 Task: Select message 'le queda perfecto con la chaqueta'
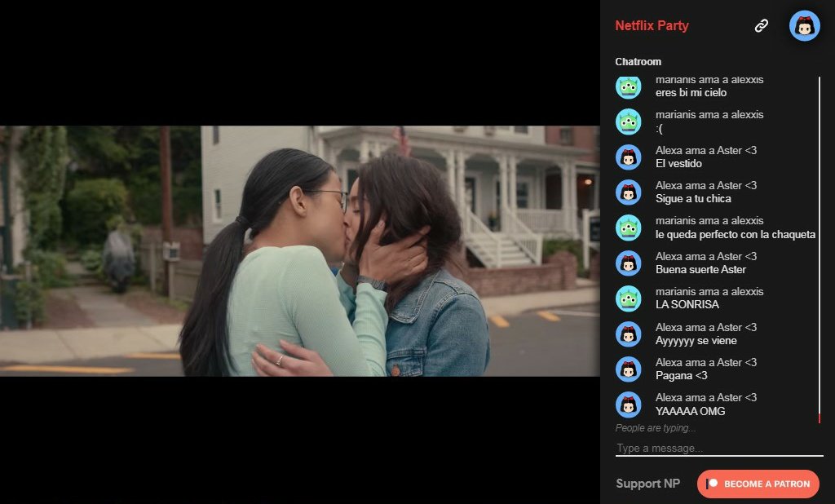736,234
